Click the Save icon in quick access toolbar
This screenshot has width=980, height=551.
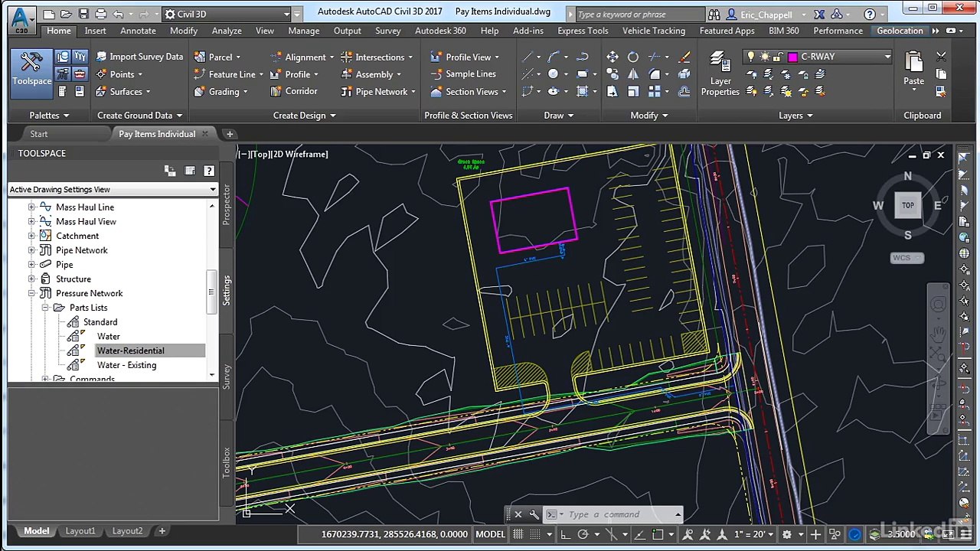pyautogui.click(x=85, y=14)
